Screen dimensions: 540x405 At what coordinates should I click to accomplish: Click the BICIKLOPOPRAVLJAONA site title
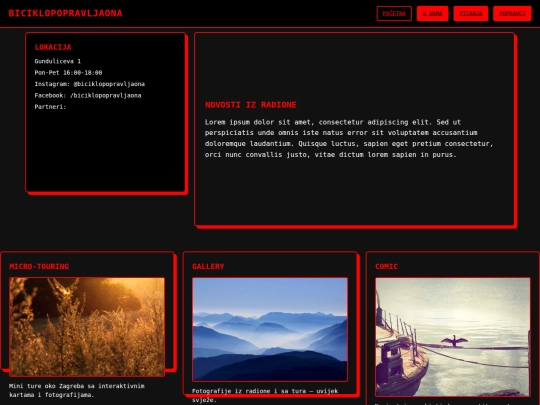[65, 13]
